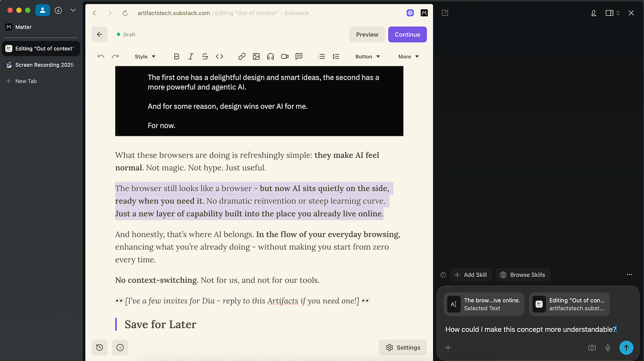Screen dimensions: 644x361
Task: Expand the sidebar chevron menu
Action: (73, 10)
